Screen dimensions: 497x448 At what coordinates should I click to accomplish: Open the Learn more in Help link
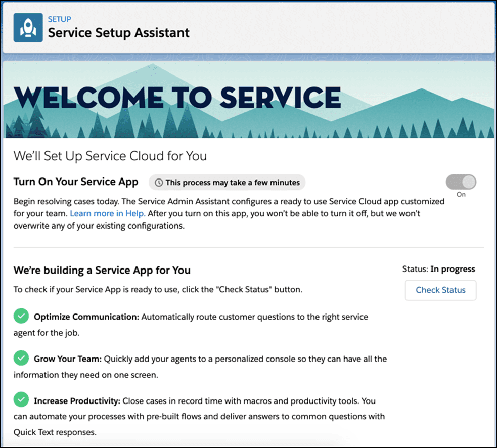(108, 213)
